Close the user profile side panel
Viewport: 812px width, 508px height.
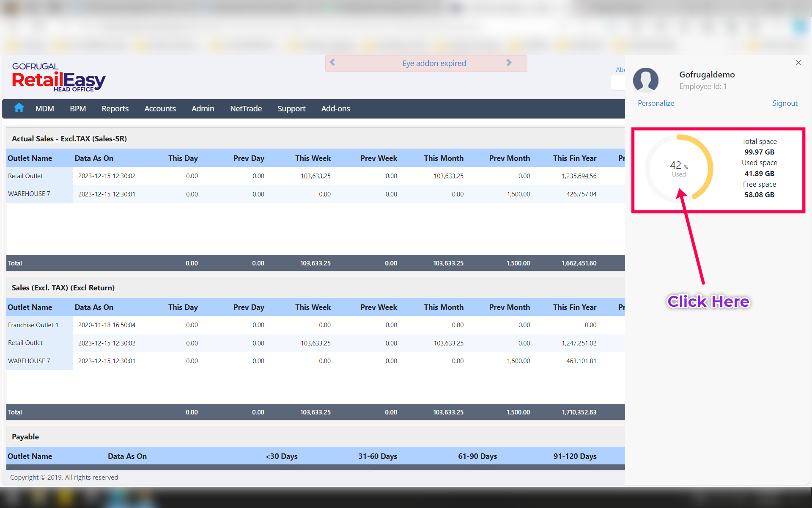click(798, 63)
